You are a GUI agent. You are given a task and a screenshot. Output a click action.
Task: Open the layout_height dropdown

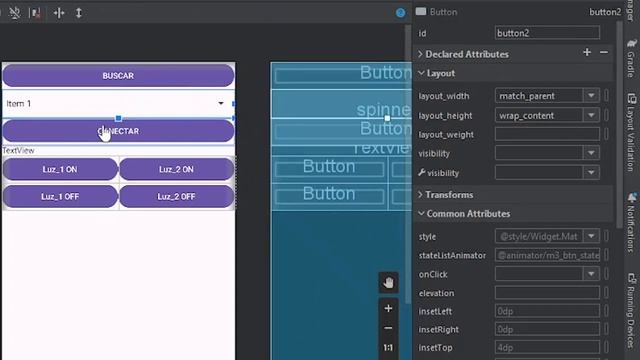pyautogui.click(x=591, y=116)
